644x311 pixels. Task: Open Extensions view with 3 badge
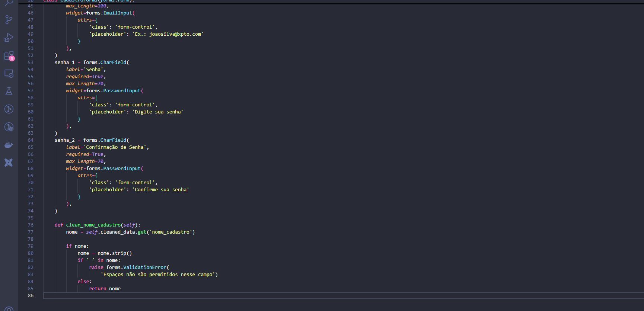coord(9,56)
